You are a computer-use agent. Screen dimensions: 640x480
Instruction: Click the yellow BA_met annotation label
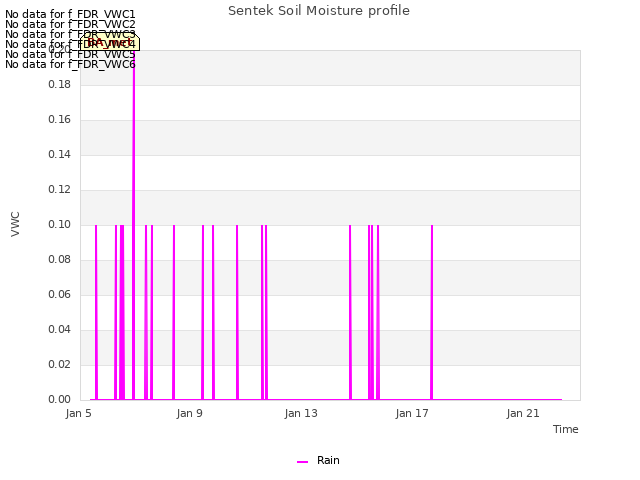click(110, 43)
